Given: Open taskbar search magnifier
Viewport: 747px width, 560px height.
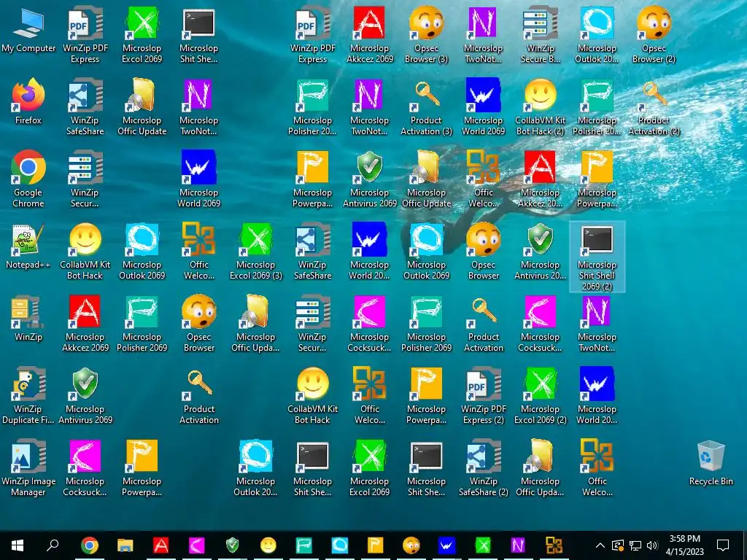Looking at the screenshot, I should click(x=53, y=545).
